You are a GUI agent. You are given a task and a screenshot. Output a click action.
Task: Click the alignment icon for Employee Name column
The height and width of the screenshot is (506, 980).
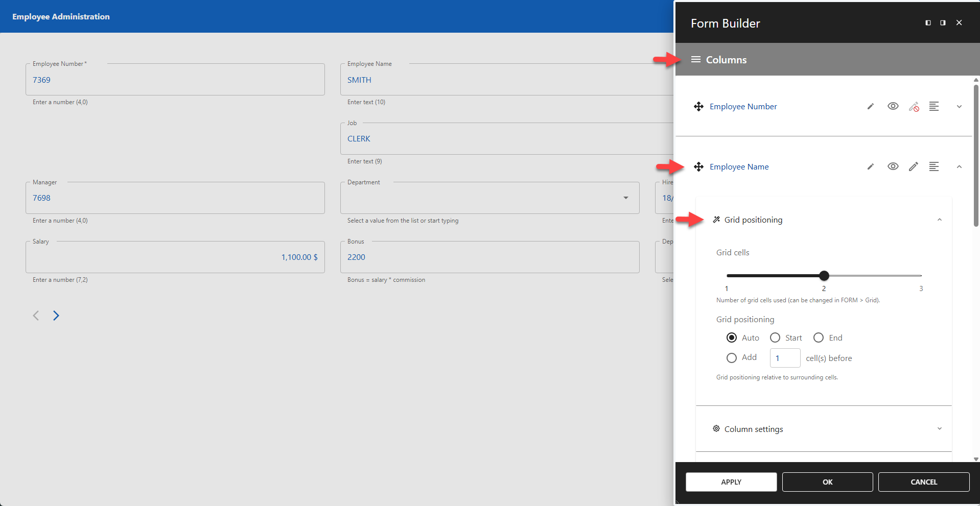click(x=935, y=166)
